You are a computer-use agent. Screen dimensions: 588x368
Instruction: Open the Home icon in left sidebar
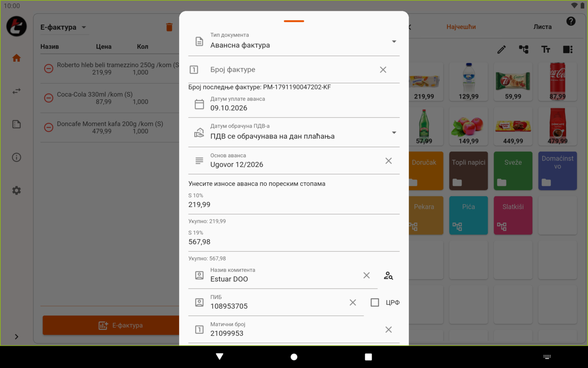[17, 58]
